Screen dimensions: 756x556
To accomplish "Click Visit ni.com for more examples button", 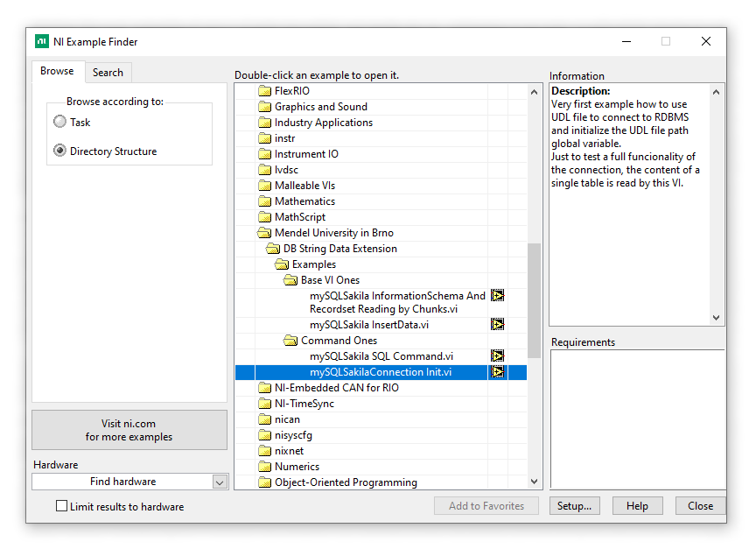I will tap(129, 430).
